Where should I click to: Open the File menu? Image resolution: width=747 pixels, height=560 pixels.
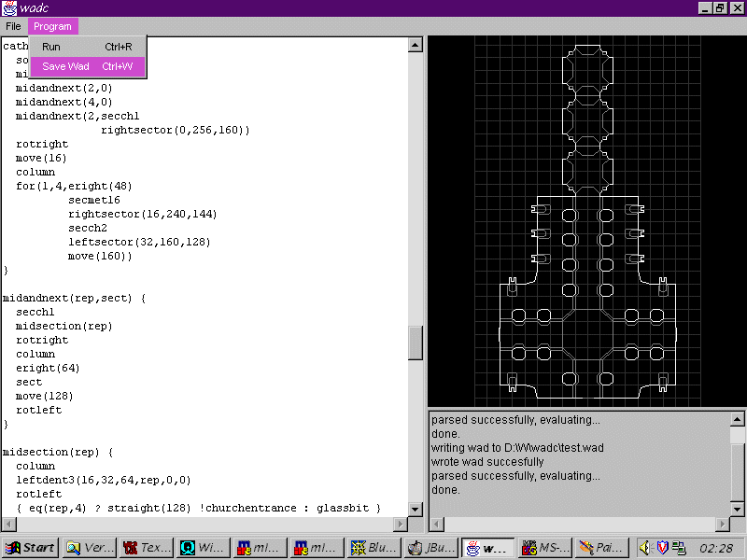click(x=13, y=26)
